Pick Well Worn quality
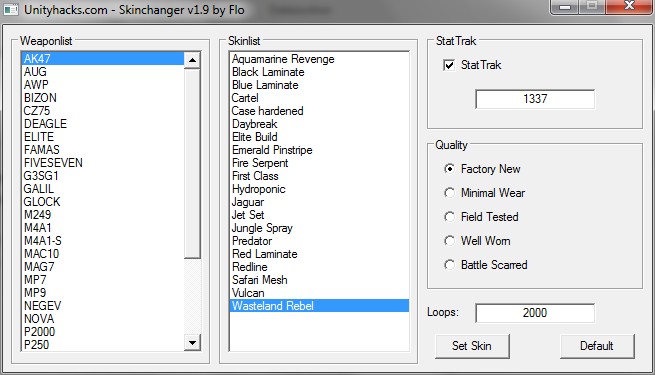This screenshot has height=375, width=655. point(449,241)
